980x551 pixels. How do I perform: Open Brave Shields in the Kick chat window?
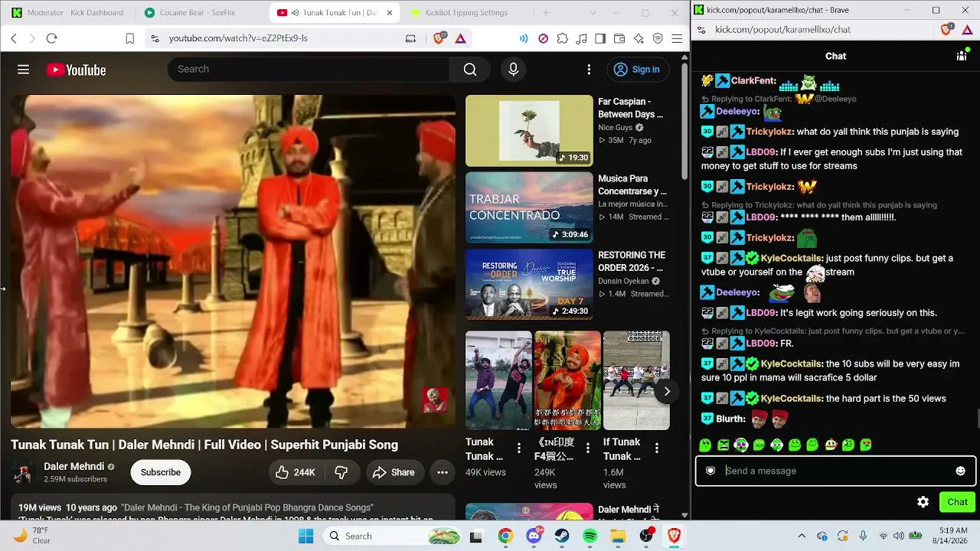(x=947, y=30)
